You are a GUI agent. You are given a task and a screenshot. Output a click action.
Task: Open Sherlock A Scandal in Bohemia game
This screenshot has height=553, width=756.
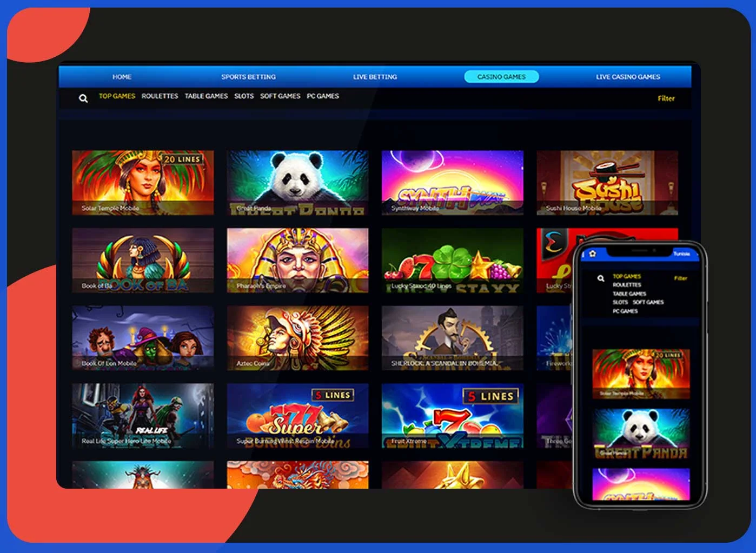453,338
